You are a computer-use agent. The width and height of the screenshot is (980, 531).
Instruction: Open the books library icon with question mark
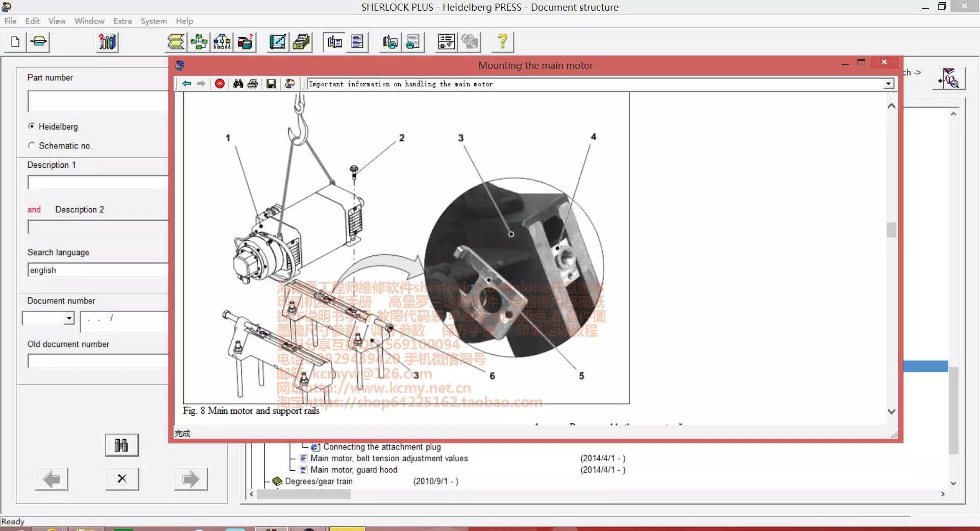pyautogui.click(x=107, y=42)
